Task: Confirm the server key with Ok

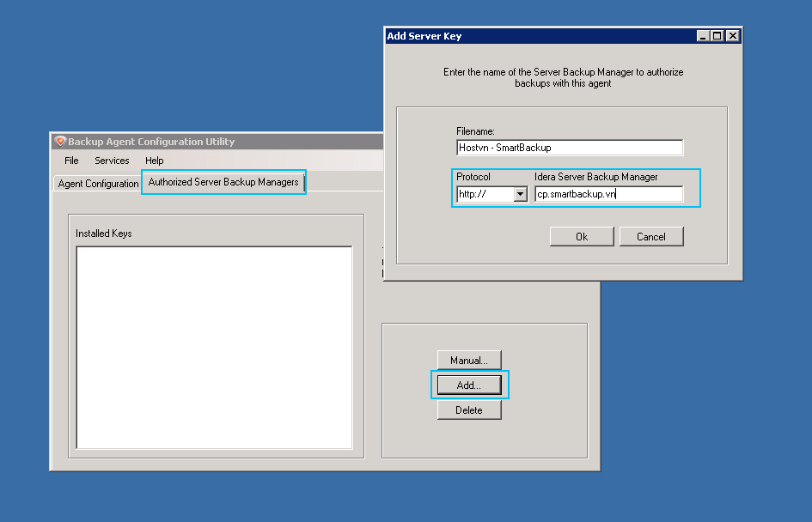Action: click(582, 236)
